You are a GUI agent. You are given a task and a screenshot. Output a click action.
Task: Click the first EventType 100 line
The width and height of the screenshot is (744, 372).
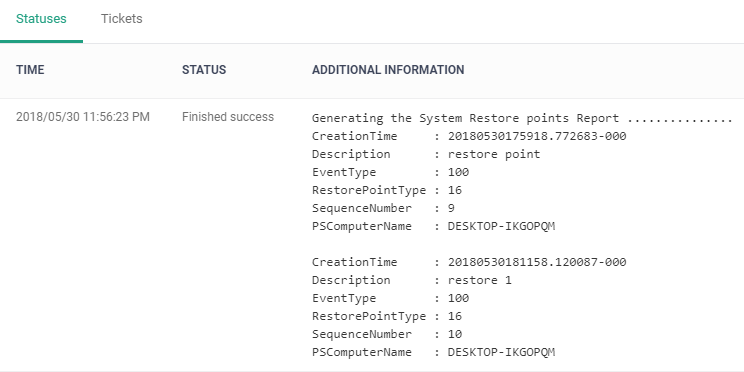391,172
